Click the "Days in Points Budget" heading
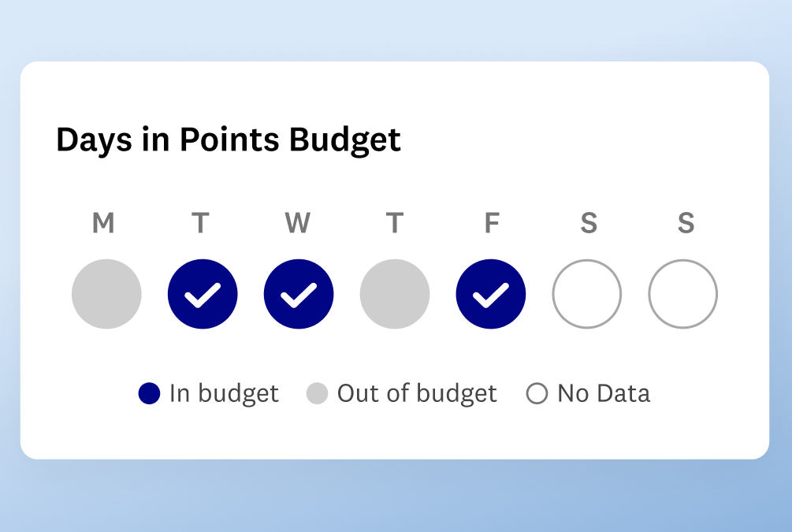The width and height of the screenshot is (792, 532). tap(229, 140)
